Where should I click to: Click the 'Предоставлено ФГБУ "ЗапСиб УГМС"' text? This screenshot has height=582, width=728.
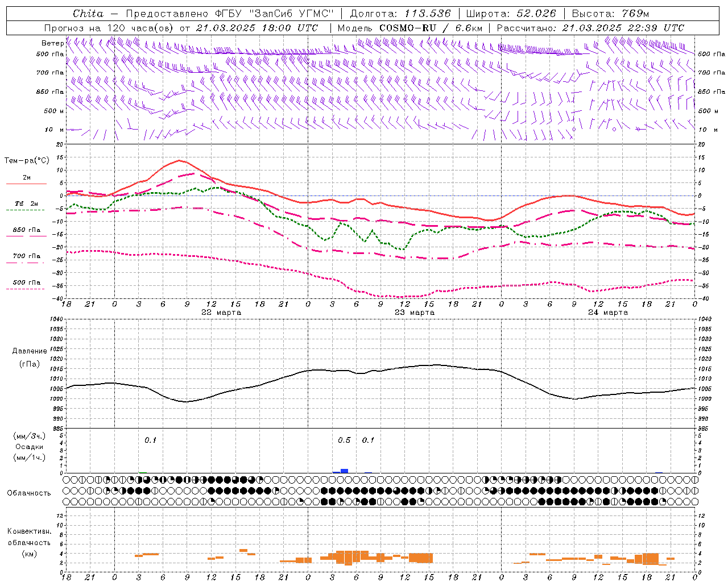click(230, 14)
